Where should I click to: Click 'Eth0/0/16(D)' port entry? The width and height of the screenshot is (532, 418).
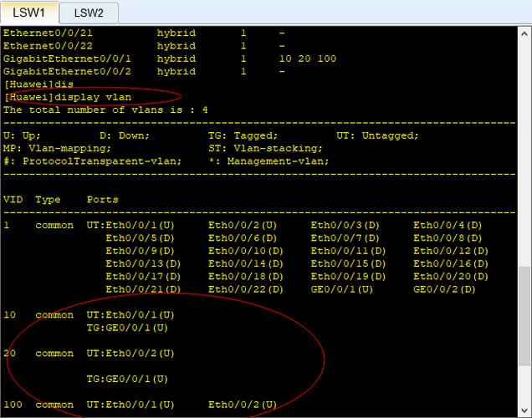click(451, 263)
